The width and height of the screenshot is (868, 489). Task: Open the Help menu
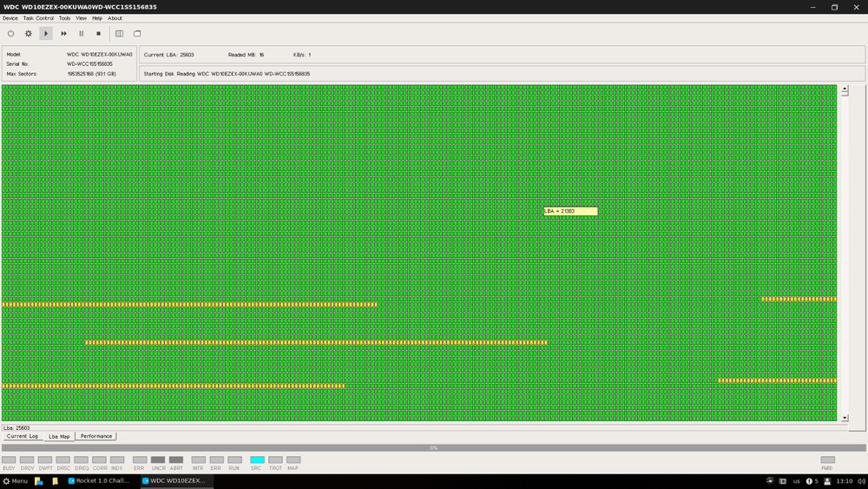point(97,18)
